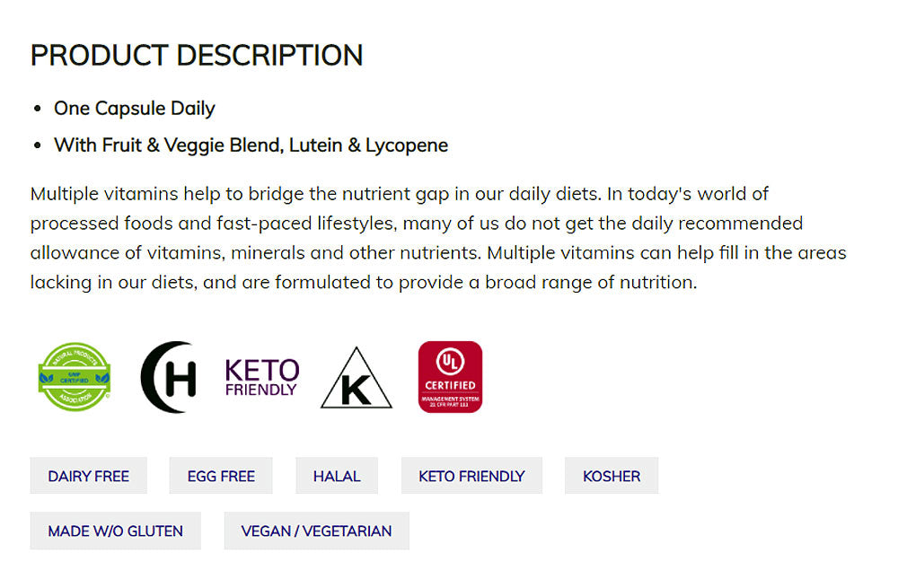Screen dimensions: 898x588
Task: Click the green GMP Certified badge
Action: click(x=75, y=377)
